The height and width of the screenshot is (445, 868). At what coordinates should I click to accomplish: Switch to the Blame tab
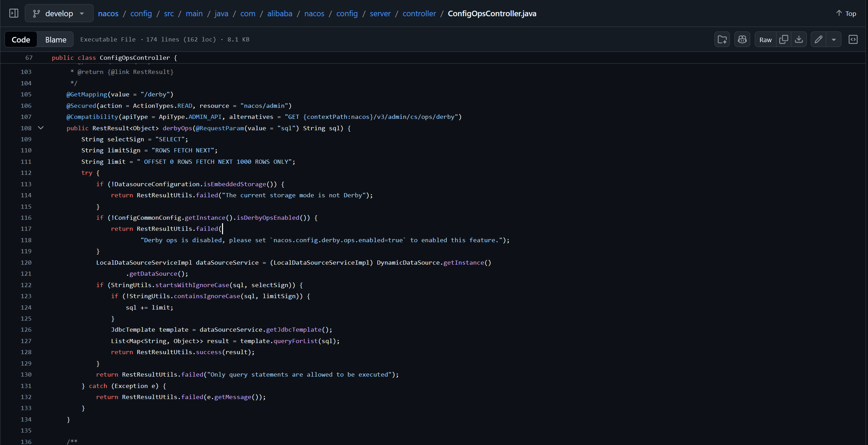56,40
